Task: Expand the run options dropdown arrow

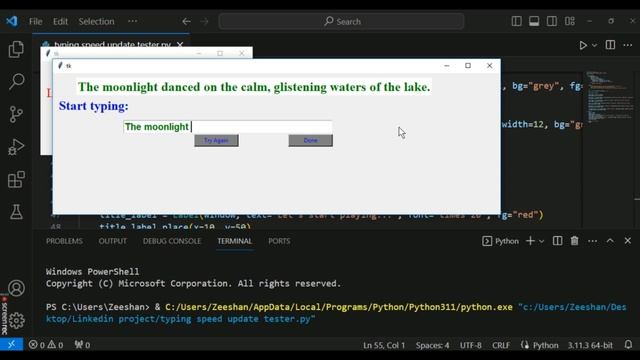Action: click(x=594, y=45)
